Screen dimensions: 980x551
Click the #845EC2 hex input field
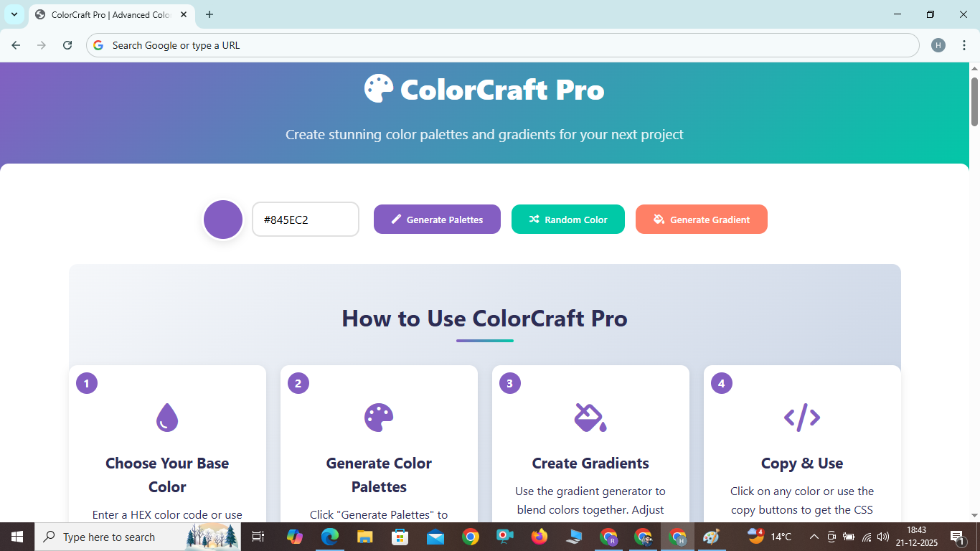(x=305, y=219)
